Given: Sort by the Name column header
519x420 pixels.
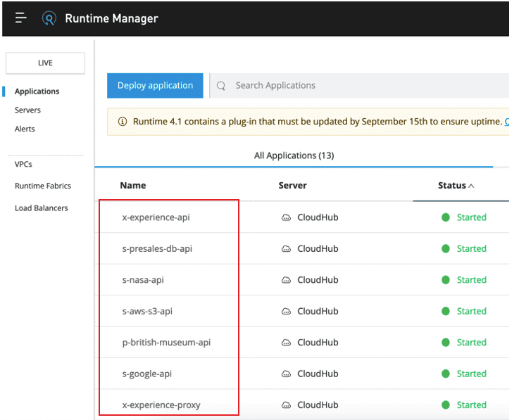Looking at the screenshot, I should (133, 186).
